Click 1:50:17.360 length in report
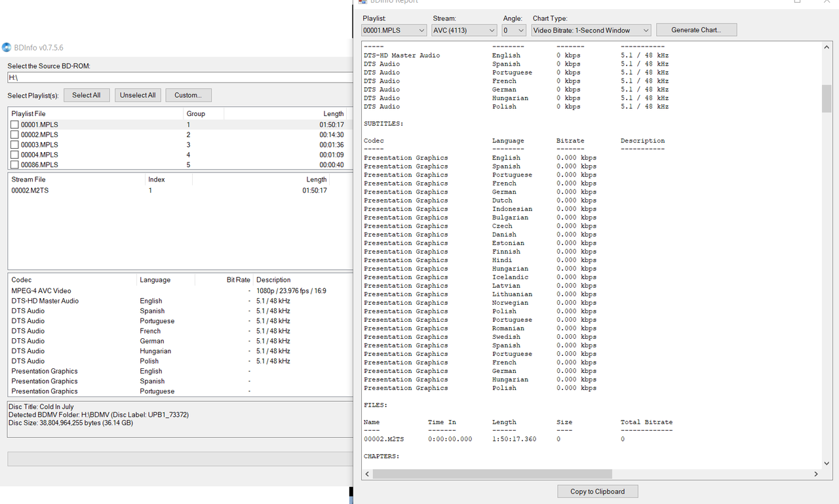The width and height of the screenshot is (839, 504). (x=514, y=439)
